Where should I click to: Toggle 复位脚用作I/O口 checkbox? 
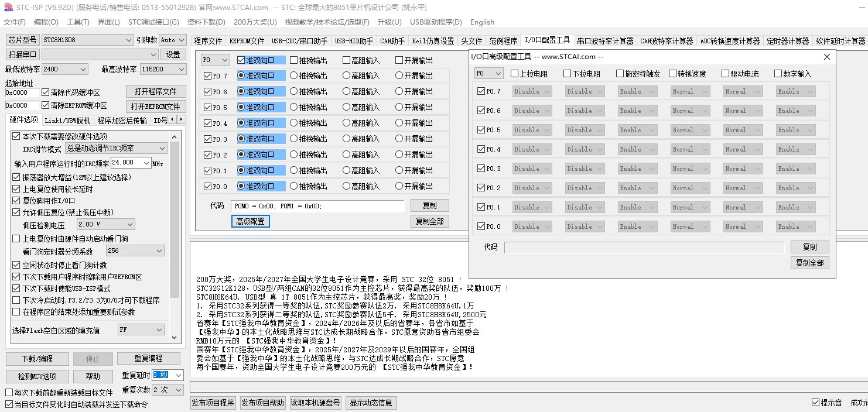43,200
